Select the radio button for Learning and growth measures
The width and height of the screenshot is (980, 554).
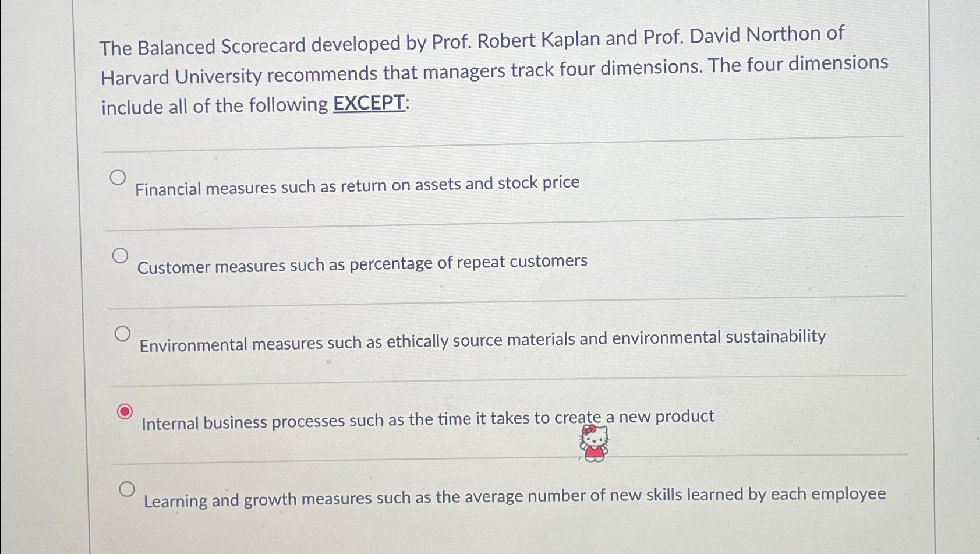[x=128, y=489]
